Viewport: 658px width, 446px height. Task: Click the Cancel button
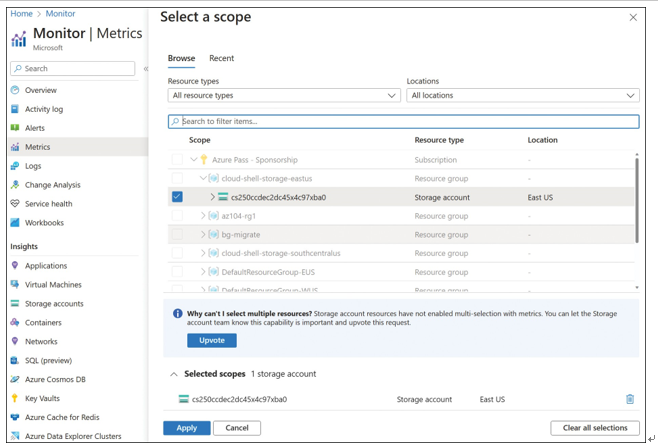[237, 428]
